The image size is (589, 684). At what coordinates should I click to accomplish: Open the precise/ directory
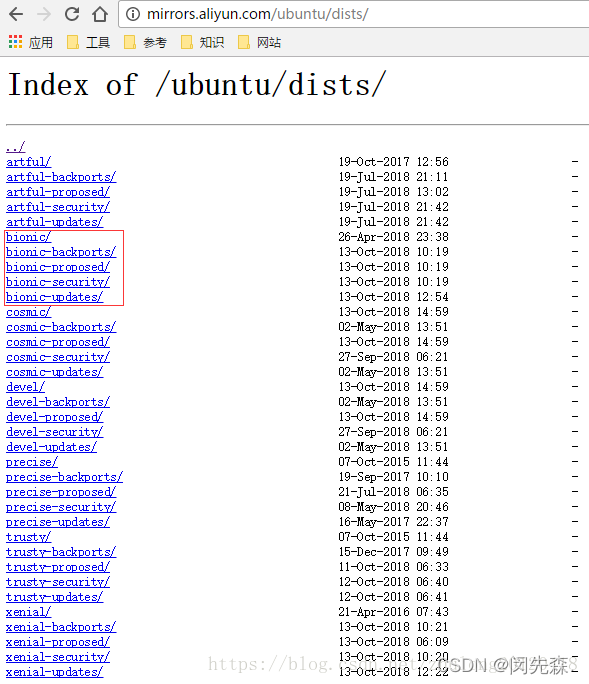(32, 462)
